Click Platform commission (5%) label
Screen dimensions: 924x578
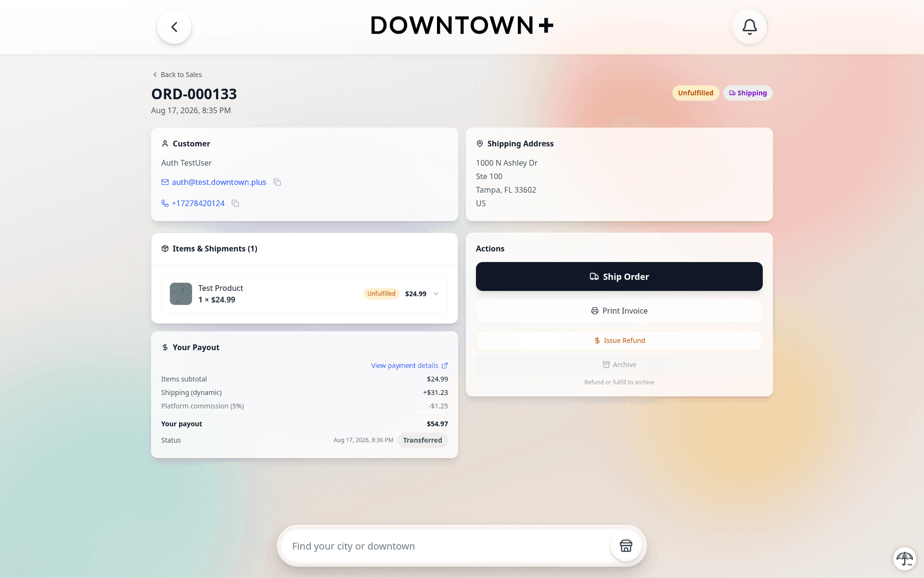coord(203,406)
